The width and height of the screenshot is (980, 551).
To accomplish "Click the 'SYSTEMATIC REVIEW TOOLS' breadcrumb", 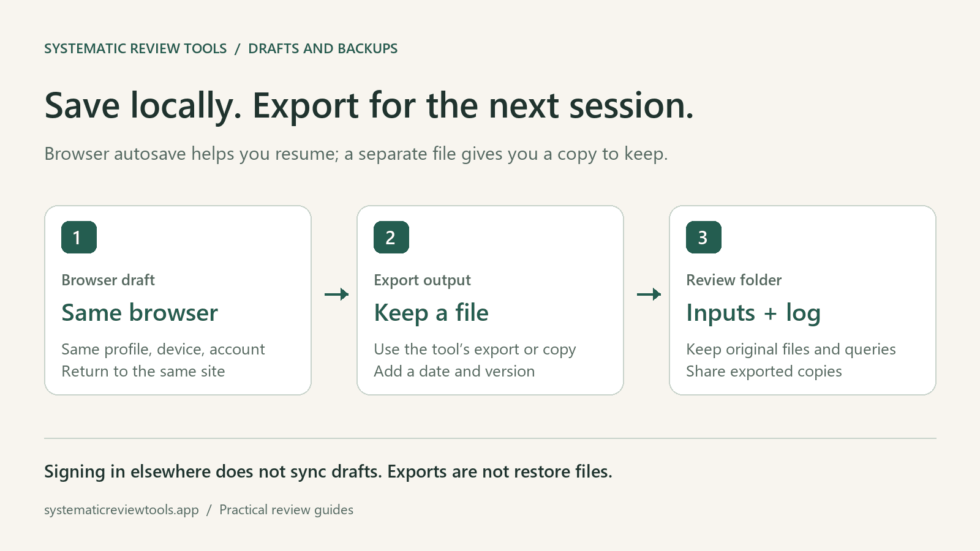I will click(135, 48).
